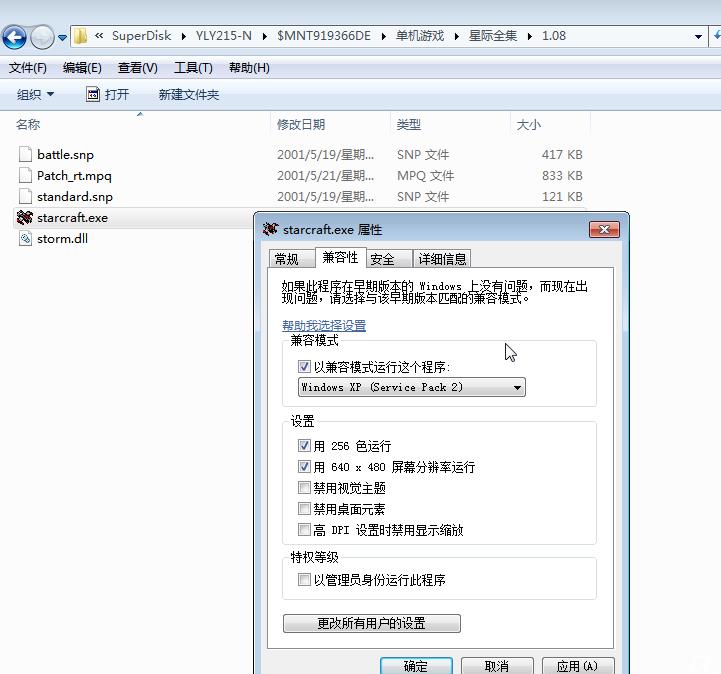Open the 编辑(E) menu
The height and width of the screenshot is (674, 721).
click(82, 68)
